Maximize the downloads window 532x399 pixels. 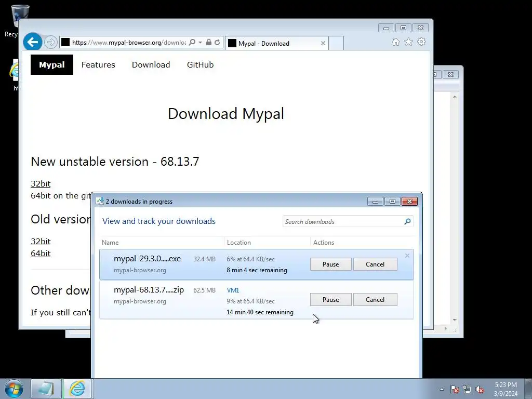coord(392,202)
